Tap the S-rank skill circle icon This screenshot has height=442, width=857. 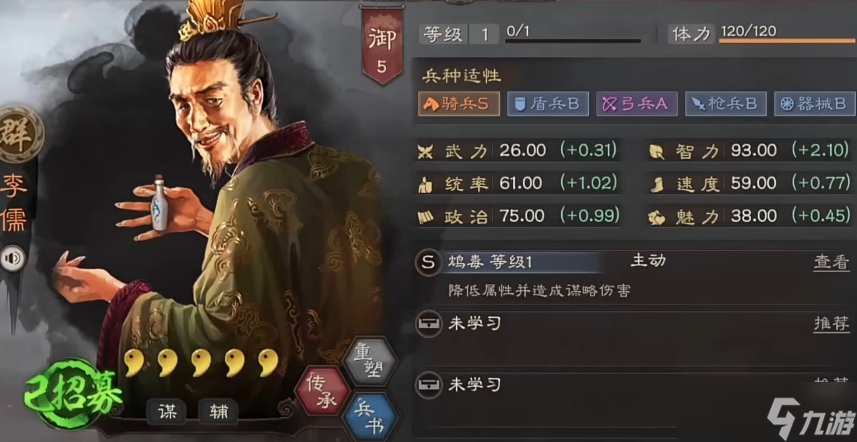(428, 263)
